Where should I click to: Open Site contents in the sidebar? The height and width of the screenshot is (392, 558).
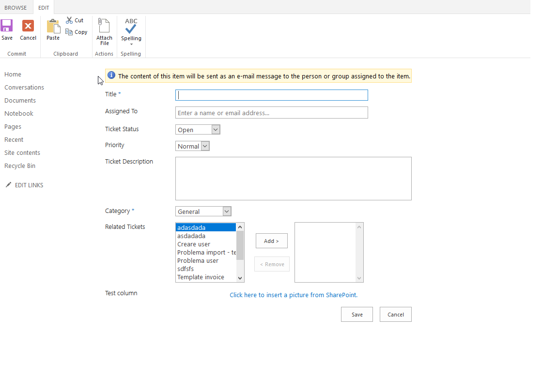click(22, 152)
